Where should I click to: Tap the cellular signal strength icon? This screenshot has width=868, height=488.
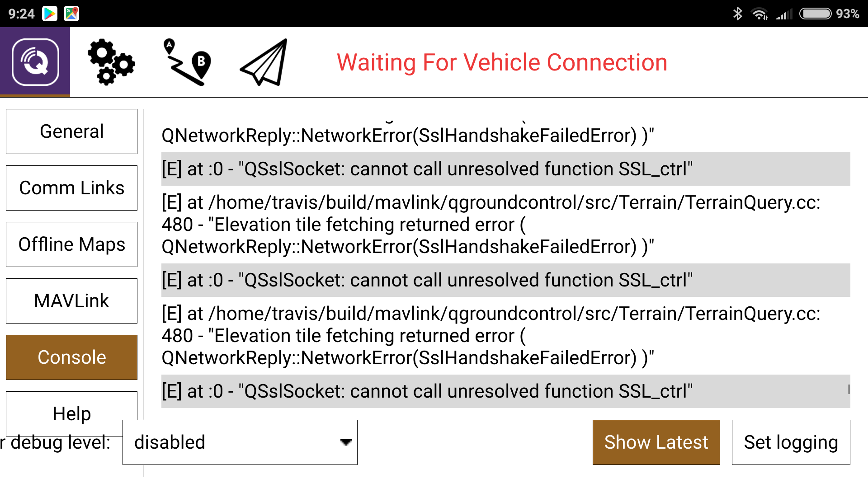click(783, 13)
